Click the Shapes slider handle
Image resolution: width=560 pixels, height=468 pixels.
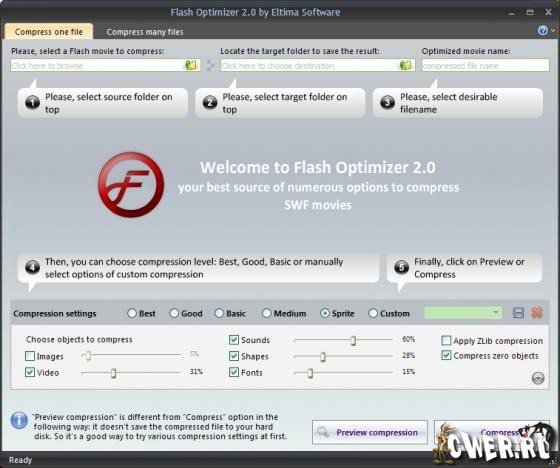point(323,357)
